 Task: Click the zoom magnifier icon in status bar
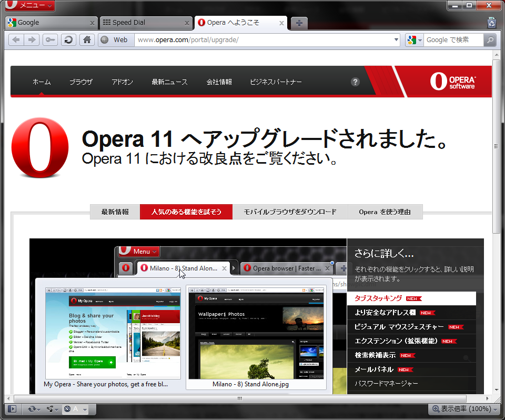[x=436, y=409]
